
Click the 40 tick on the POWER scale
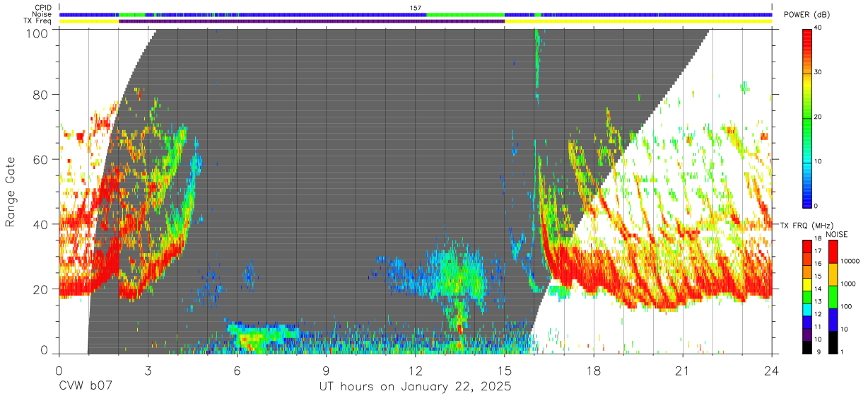(819, 28)
